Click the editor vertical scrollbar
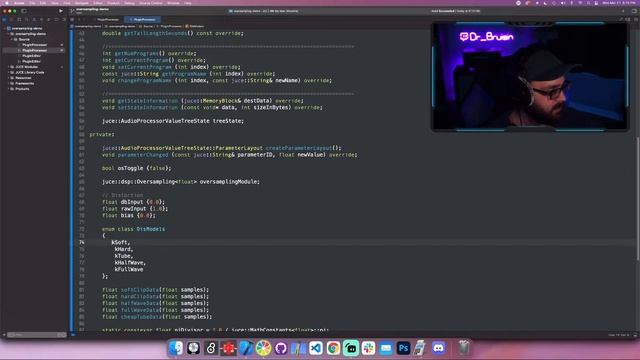The width and height of the screenshot is (640, 360). pos(637,199)
